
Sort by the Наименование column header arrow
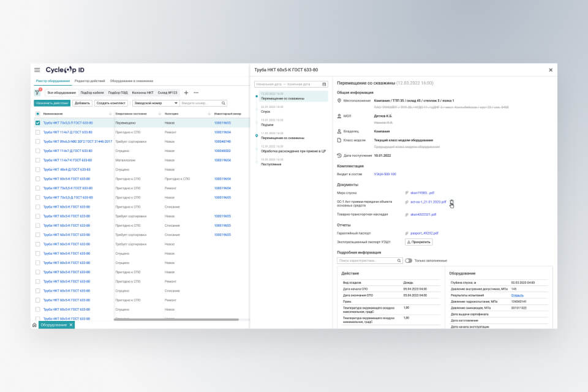[110, 114]
